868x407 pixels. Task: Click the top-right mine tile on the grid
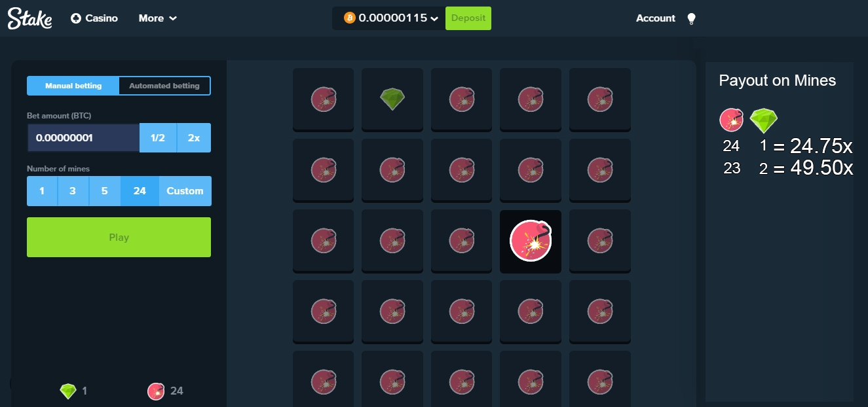click(599, 99)
